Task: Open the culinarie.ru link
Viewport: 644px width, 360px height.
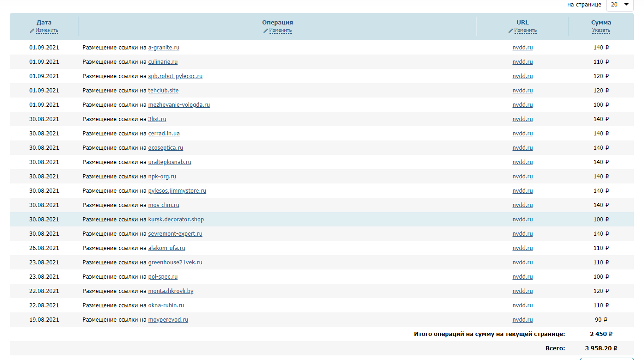Action: (x=163, y=62)
